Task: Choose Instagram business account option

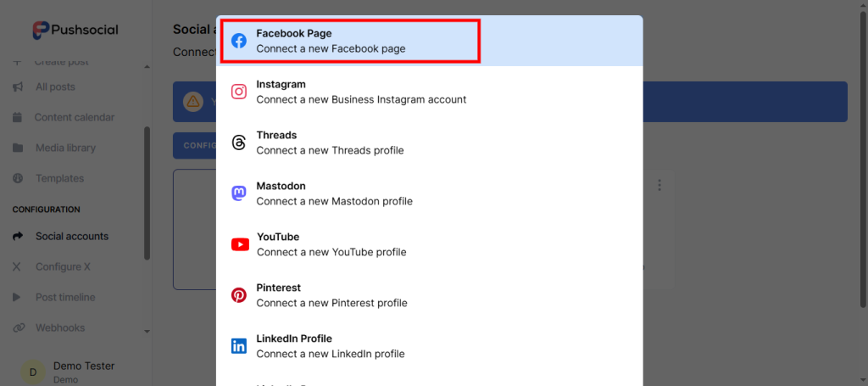Action: pyautogui.click(x=430, y=92)
